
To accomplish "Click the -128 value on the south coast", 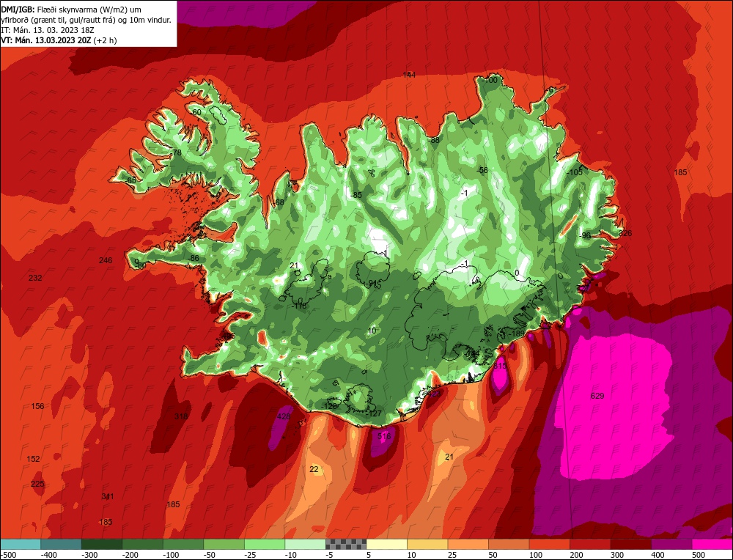I will 329,407.
